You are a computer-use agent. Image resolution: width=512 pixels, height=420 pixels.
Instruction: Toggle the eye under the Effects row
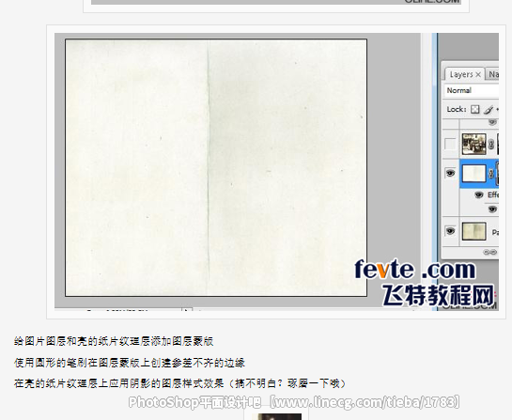(492, 209)
